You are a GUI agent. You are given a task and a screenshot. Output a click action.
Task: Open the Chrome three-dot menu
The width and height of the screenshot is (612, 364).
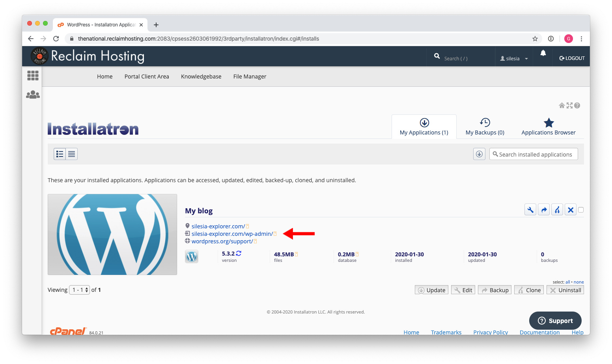[x=581, y=39]
